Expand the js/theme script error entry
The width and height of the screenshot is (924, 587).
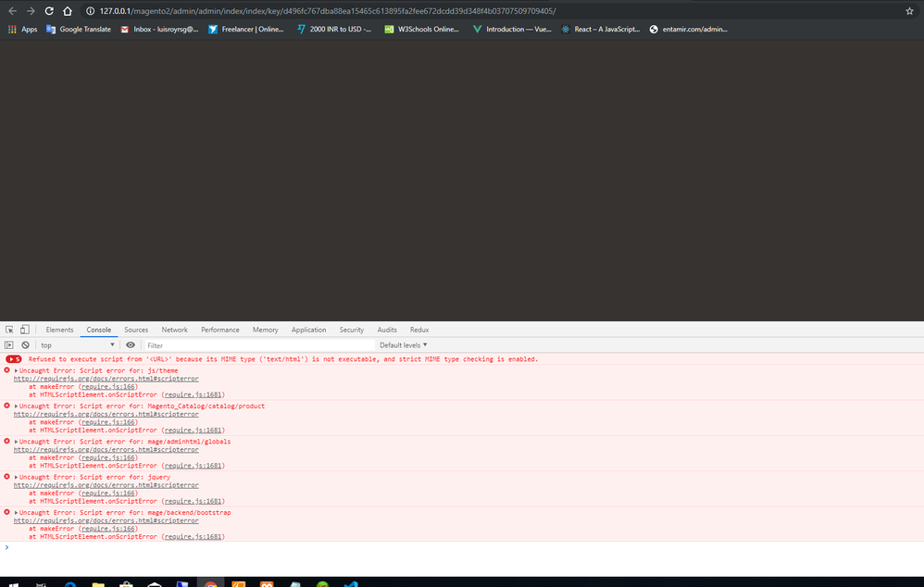(x=17, y=370)
